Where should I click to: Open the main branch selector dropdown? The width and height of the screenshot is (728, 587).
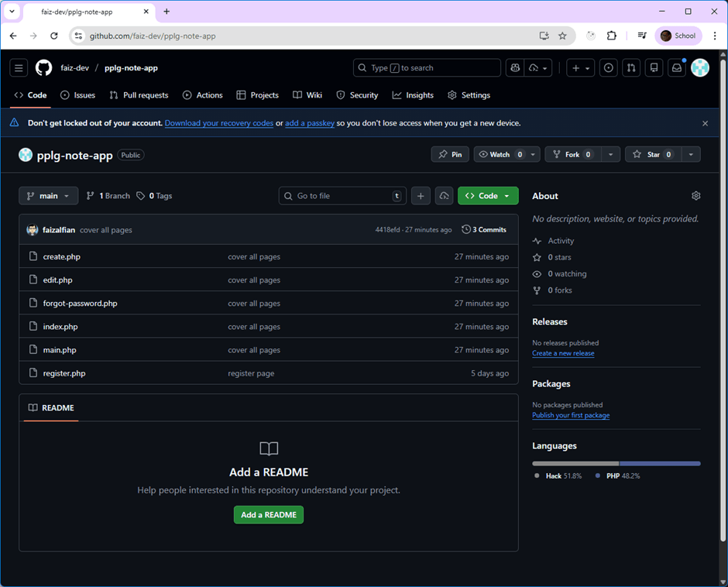coord(48,196)
